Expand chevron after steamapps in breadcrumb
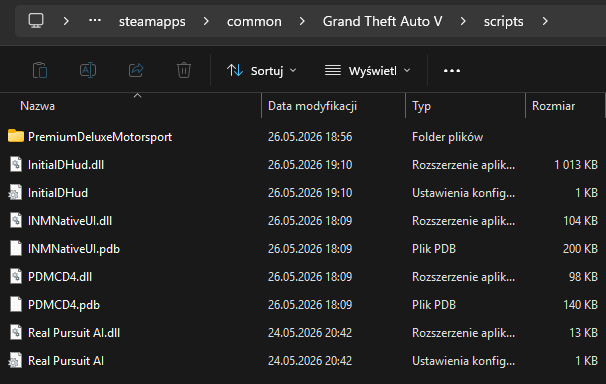The height and width of the screenshot is (384, 606). pyautogui.click(x=206, y=21)
